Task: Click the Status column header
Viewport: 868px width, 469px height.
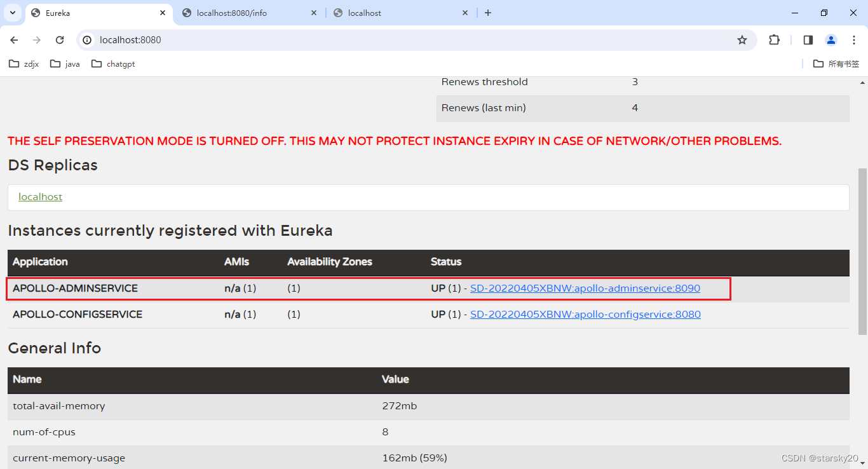Action: 446,262
